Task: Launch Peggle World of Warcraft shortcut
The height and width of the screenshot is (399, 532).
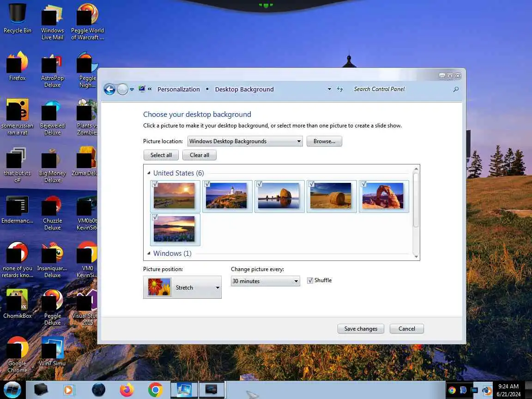Action: tap(87, 22)
